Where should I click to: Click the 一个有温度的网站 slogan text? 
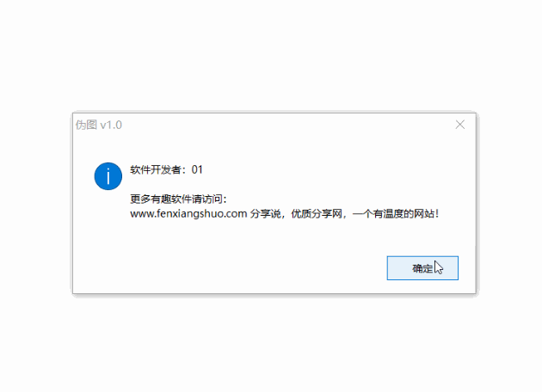pyautogui.click(x=393, y=214)
